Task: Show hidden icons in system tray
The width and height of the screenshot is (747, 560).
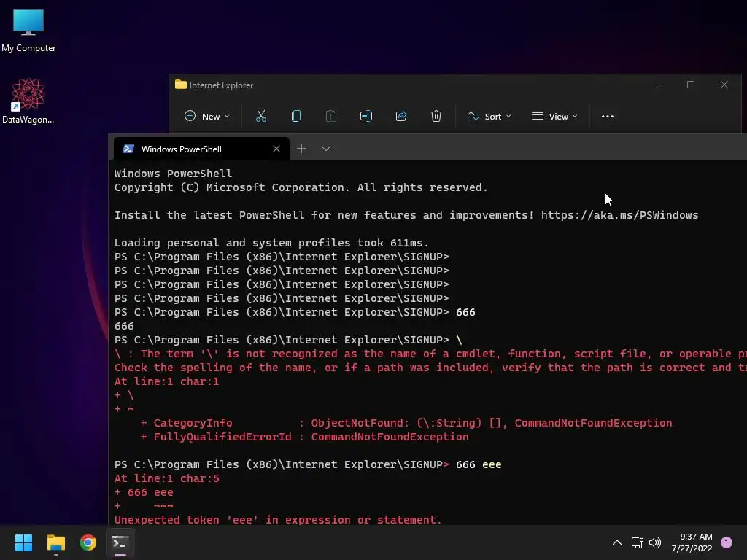Action: tap(617, 542)
